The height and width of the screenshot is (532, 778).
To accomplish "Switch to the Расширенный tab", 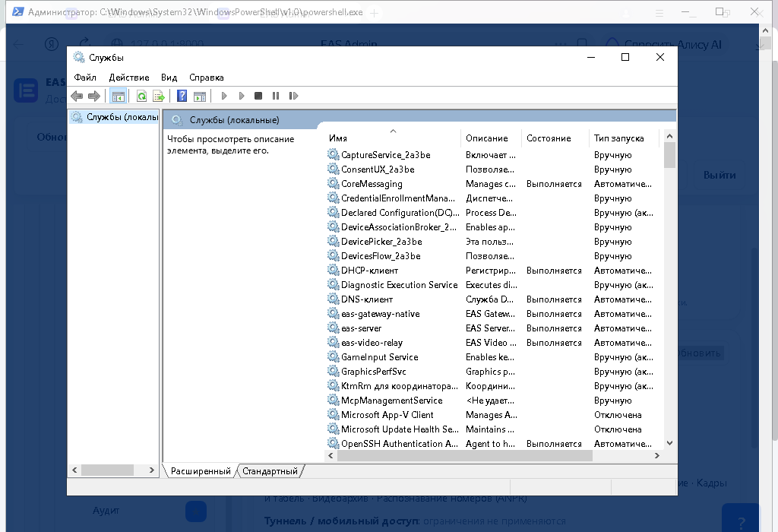I will 201,471.
